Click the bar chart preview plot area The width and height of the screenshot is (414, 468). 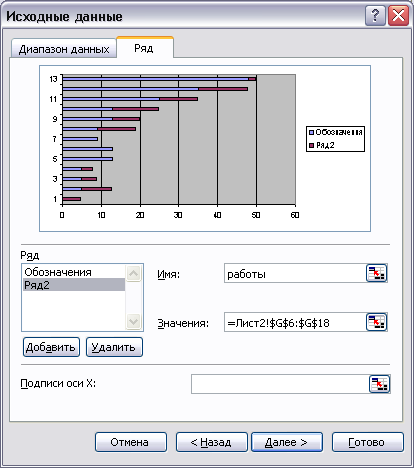179,139
